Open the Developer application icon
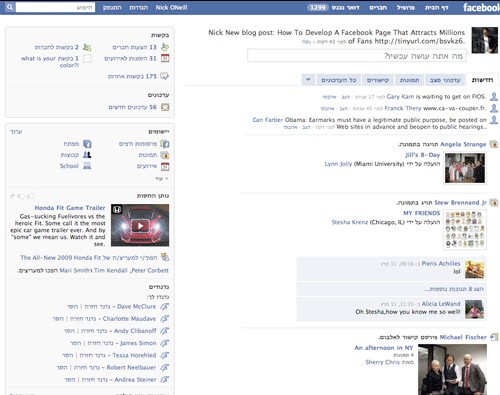The image size is (500, 395). click(x=87, y=144)
